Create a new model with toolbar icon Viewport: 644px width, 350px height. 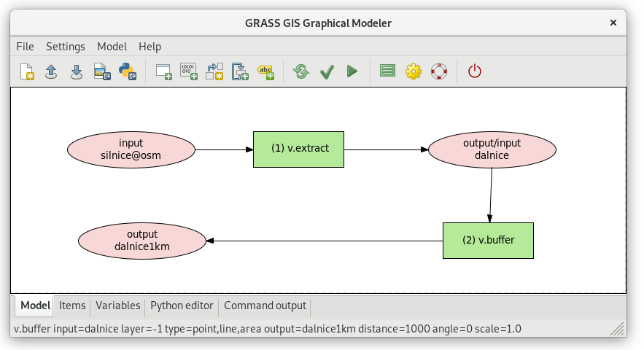click(27, 71)
